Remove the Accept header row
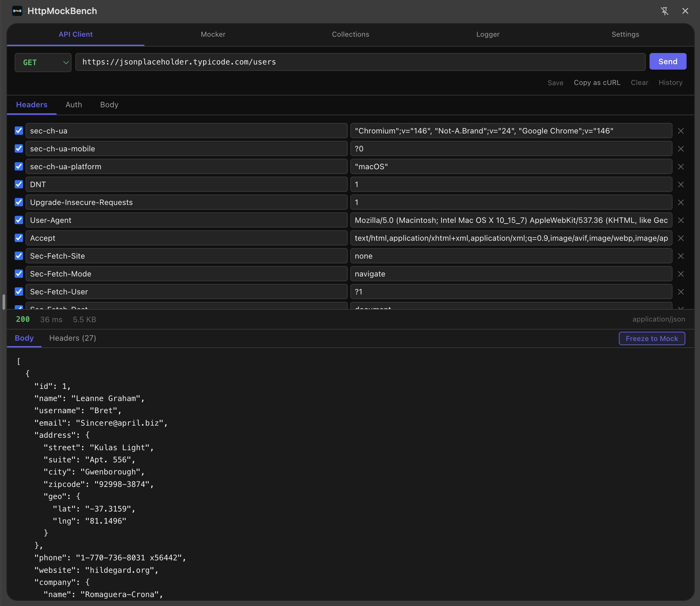700x606 pixels. pyautogui.click(x=681, y=239)
